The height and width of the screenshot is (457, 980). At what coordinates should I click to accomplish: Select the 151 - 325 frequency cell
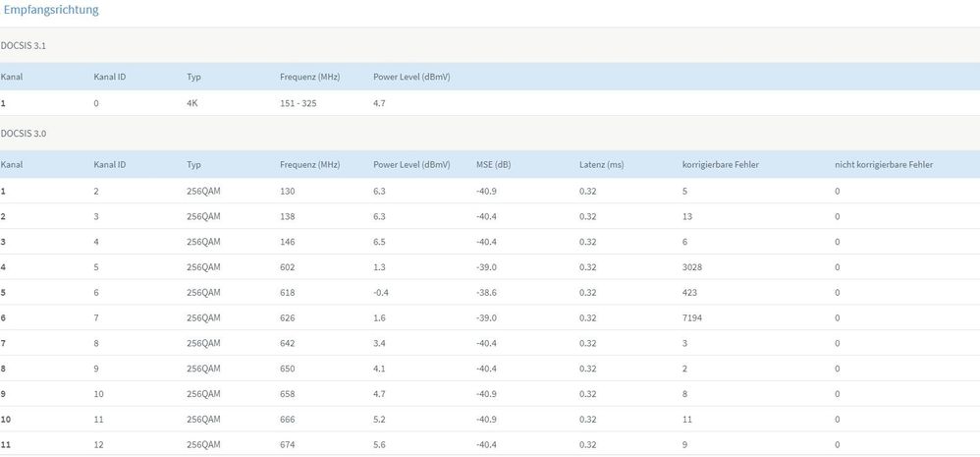(299, 104)
